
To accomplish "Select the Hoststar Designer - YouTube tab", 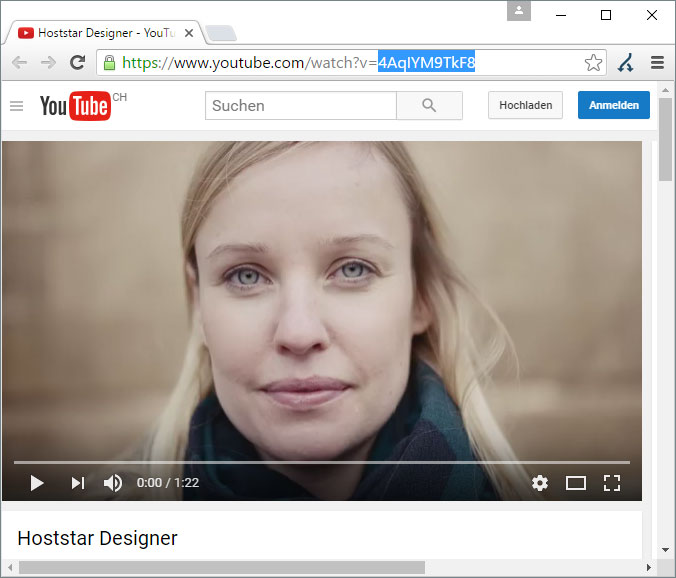I will tap(106, 33).
